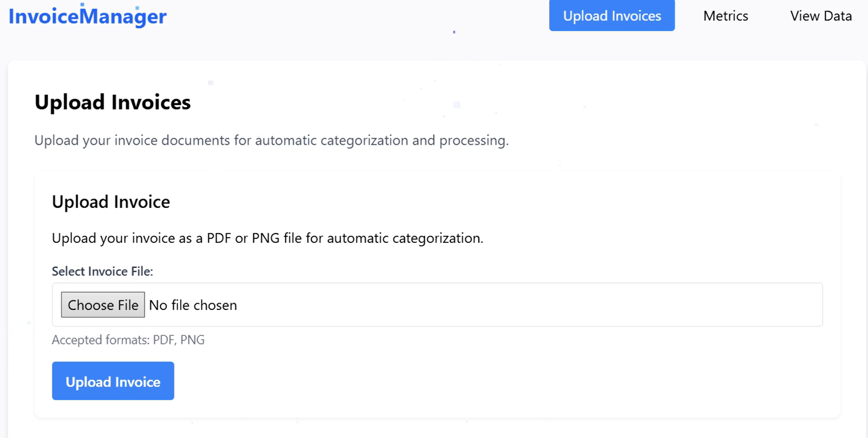Image resolution: width=868 pixels, height=438 pixels.
Task: Click the "Select Invoice File:" label
Action: tap(102, 272)
